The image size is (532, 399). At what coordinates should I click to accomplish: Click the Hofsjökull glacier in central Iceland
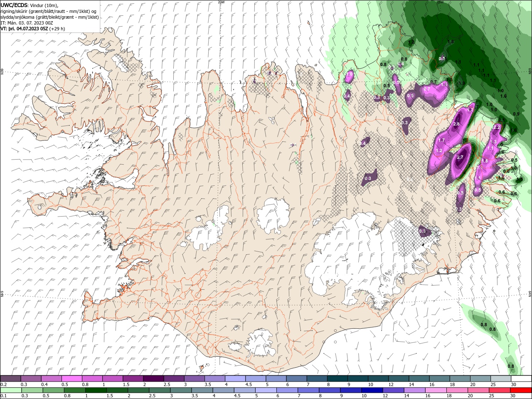point(273,215)
